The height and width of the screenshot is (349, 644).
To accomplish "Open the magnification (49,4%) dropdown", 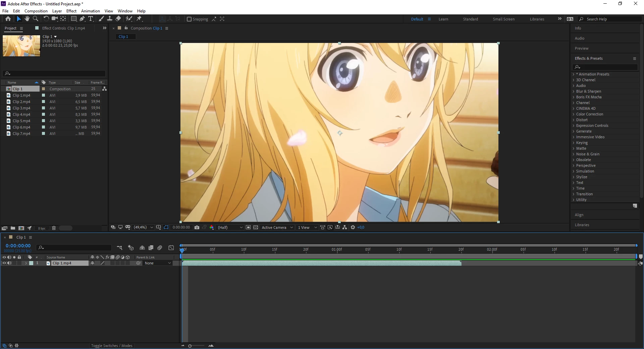I will click(144, 227).
